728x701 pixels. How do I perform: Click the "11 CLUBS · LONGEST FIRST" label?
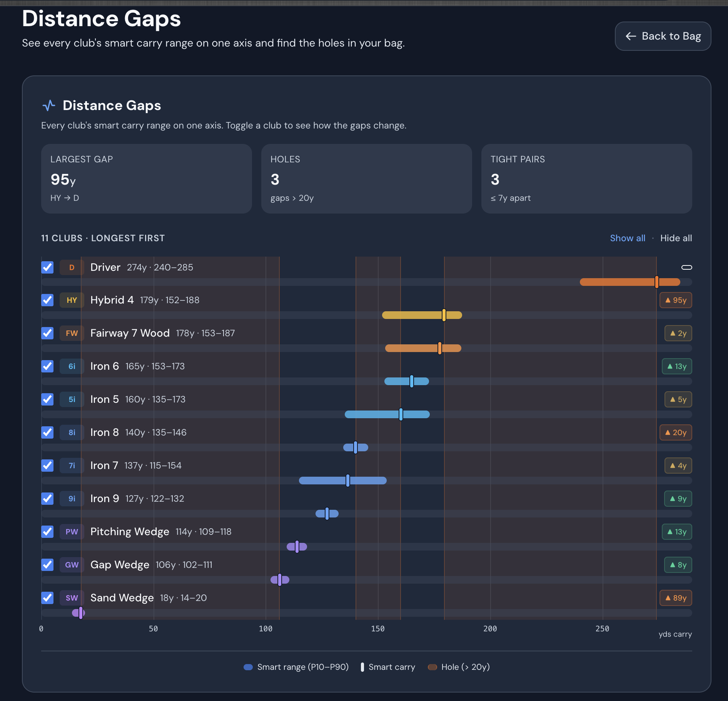103,238
